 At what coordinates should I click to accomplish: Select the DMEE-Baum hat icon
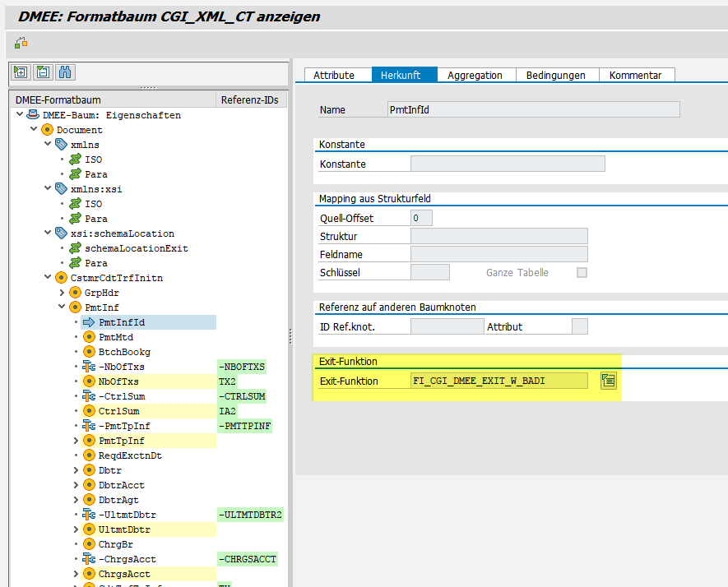33,115
